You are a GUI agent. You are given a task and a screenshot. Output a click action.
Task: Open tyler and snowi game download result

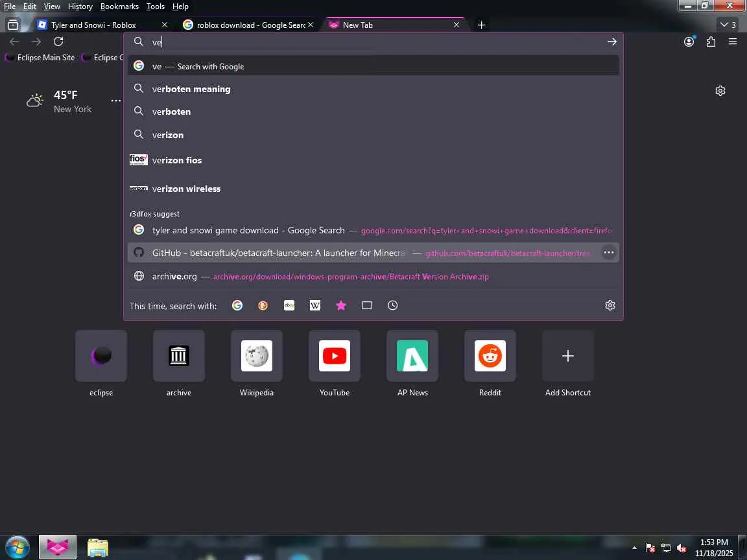coord(373,230)
